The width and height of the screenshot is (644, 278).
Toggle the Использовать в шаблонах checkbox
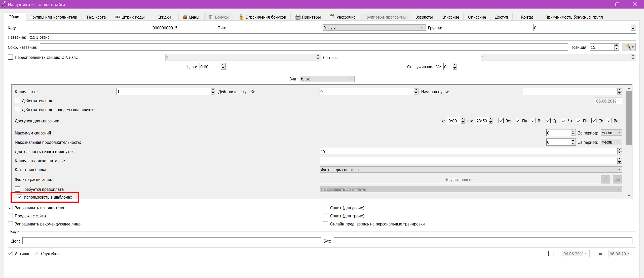click(x=19, y=197)
